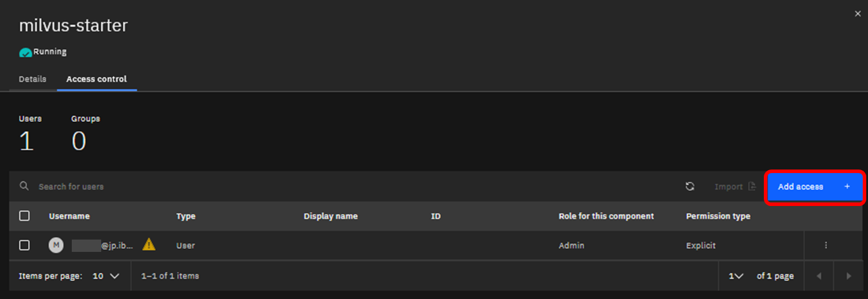This screenshot has height=299, width=868.
Task: Click the warning triangle beside the username
Action: 149,245
